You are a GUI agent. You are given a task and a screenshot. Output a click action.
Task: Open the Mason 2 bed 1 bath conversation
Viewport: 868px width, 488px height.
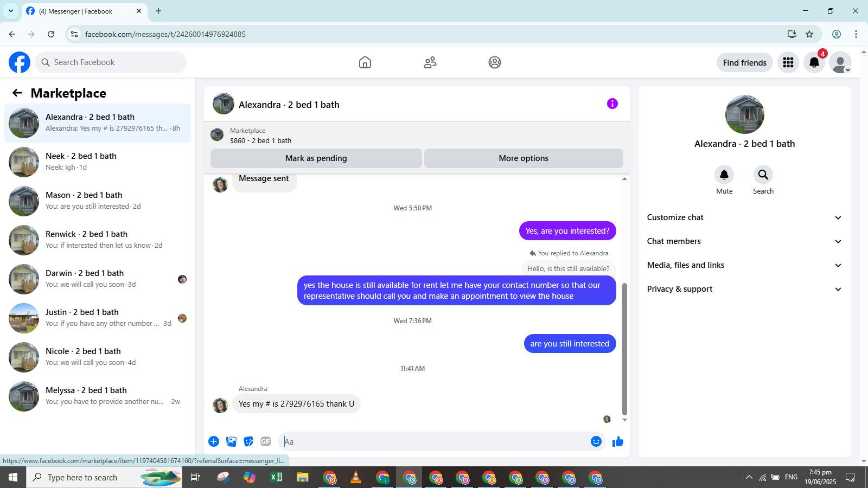(98, 201)
